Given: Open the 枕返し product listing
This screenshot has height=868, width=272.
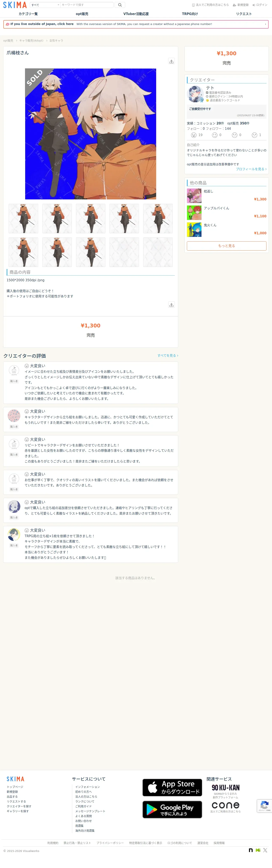Looking at the screenshot, I should coord(226,195).
